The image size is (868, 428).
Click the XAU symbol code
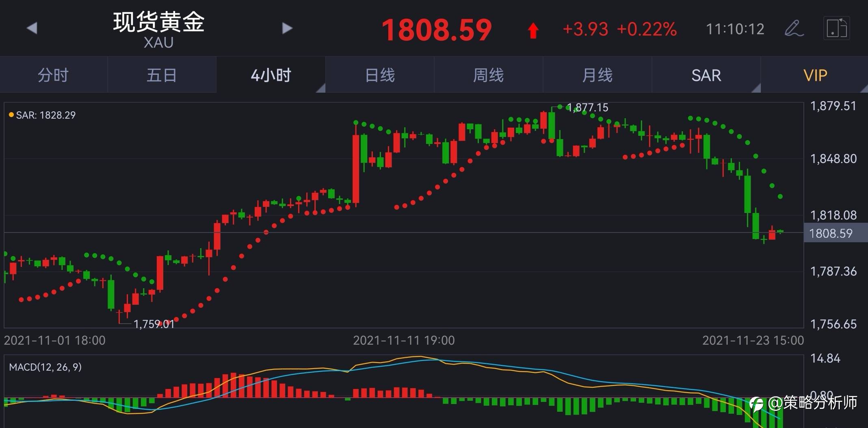pos(158,43)
